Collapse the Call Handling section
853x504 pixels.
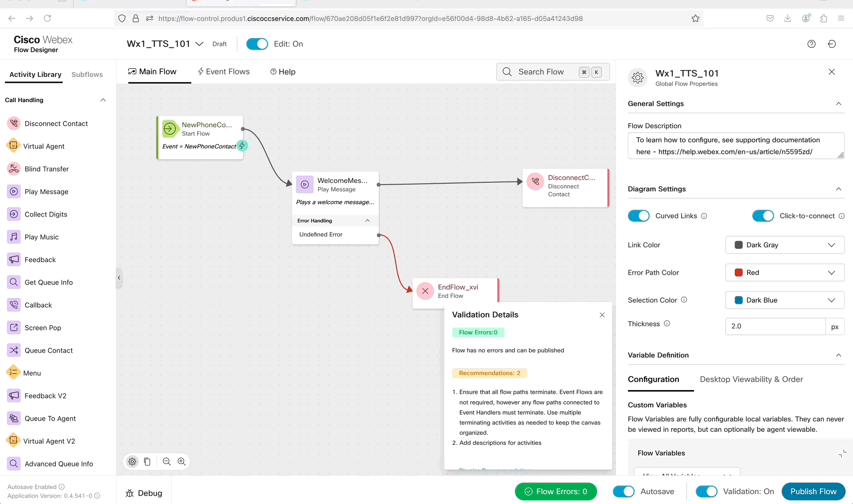click(x=103, y=100)
